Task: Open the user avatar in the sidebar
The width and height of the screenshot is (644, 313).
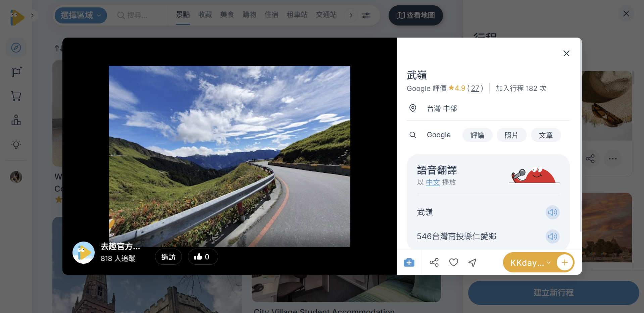Action: point(16,177)
